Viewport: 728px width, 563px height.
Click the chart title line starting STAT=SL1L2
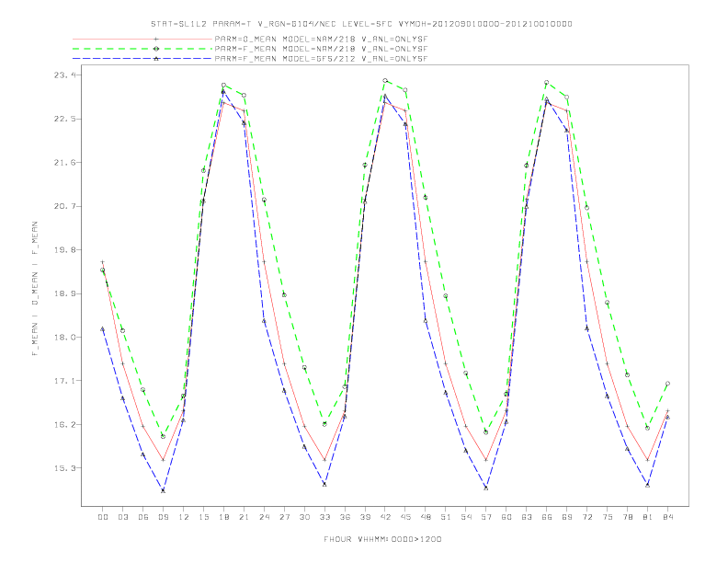click(361, 24)
